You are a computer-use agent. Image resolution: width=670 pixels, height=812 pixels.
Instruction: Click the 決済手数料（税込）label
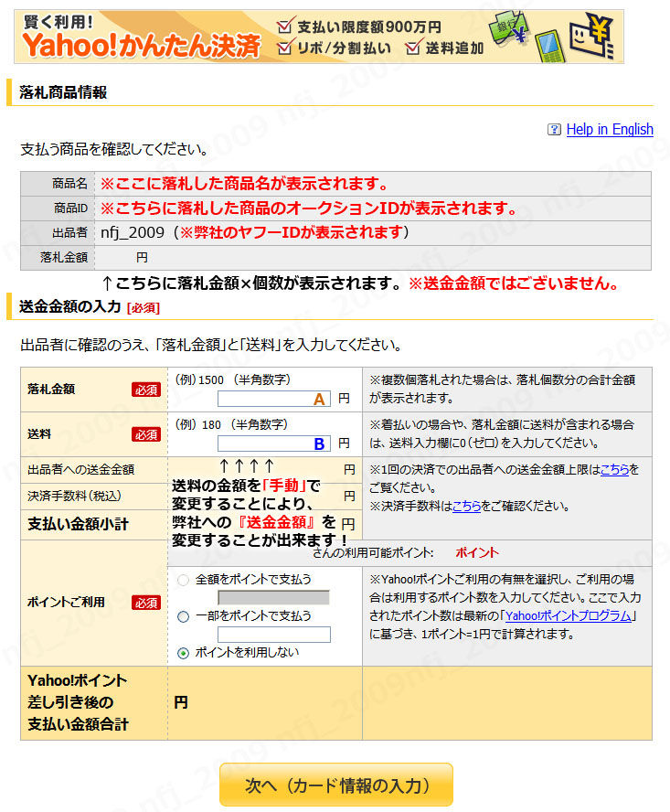[x=74, y=497]
